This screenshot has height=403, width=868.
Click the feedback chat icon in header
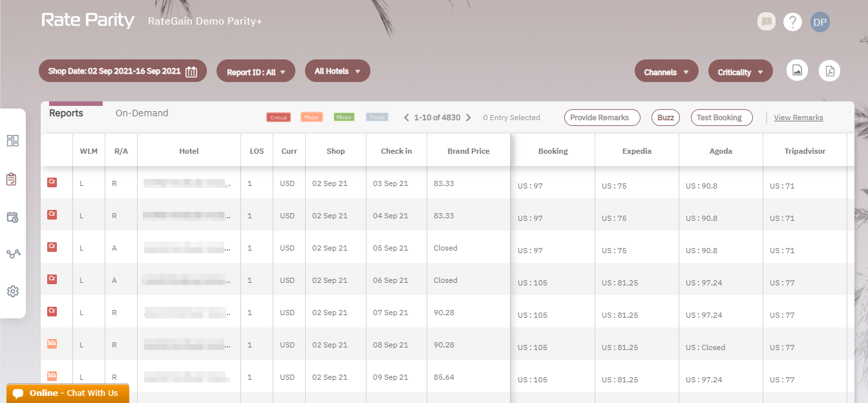click(x=767, y=21)
